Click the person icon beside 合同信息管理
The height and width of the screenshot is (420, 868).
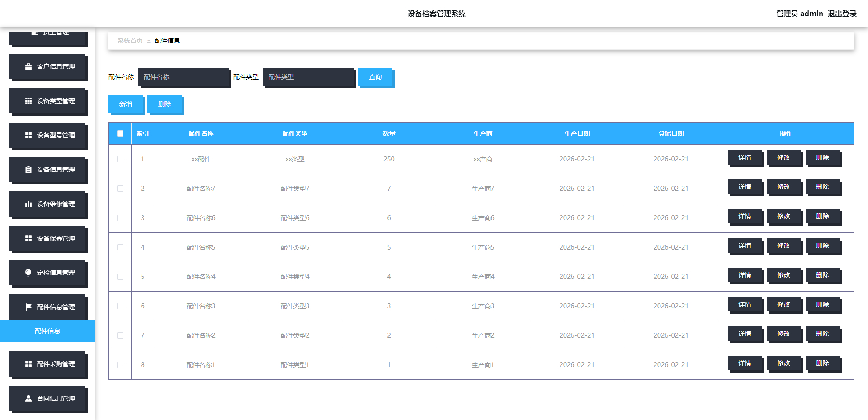pyautogui.click(x=28, y=398)
